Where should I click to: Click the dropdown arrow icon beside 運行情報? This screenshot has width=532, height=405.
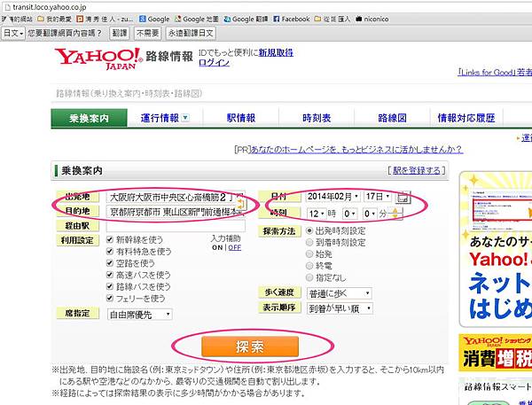click(x=185, y=118)
